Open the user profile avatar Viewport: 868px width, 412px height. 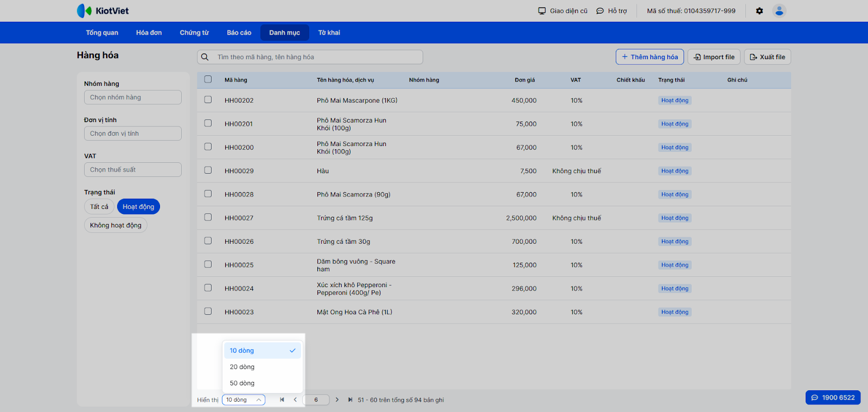tap(779, 11)
